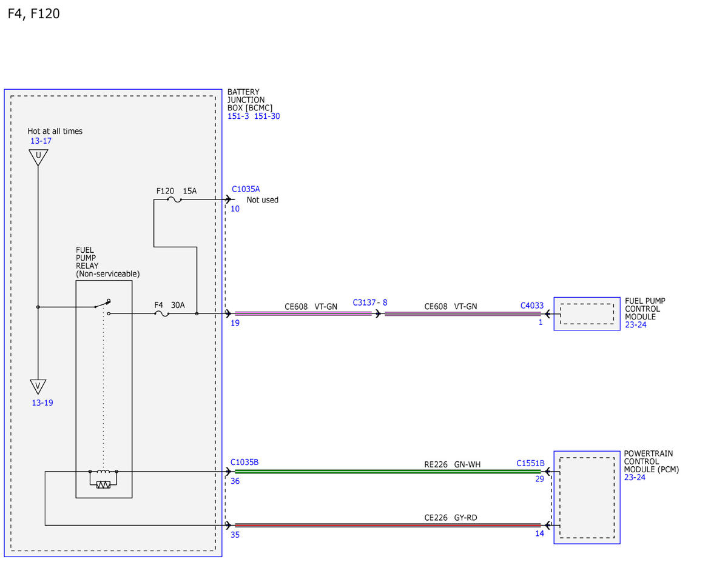Open the 13-17 page reference link
This screenshot has height=562, width=728.
coord(41,141)
